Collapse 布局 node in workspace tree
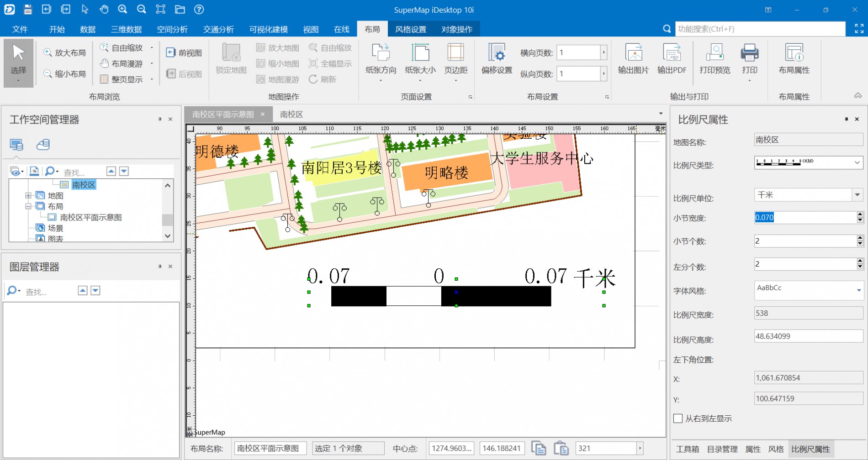868x460 pixels. [x=28, y=206]
